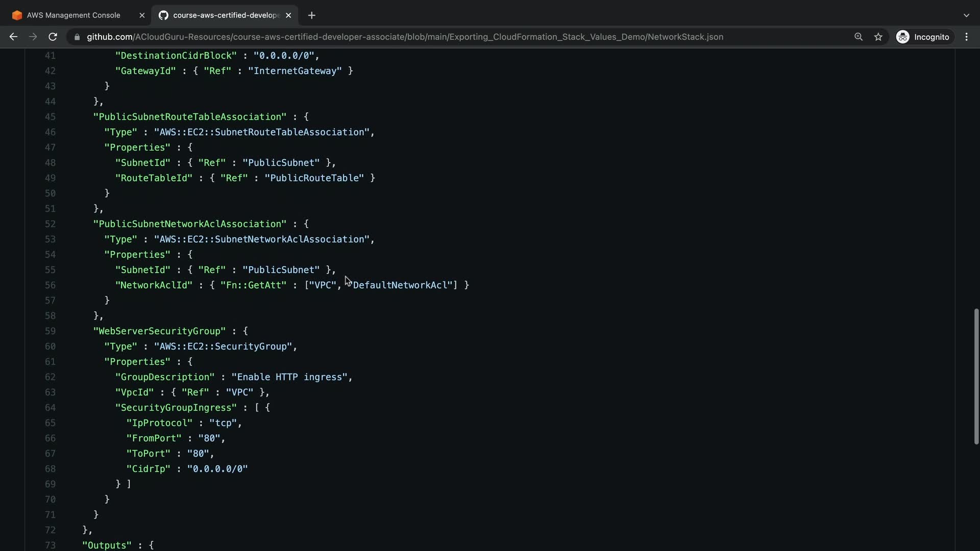
Task: Click the page vertical scrollbar thumb
Action: [x=976, y=376]
